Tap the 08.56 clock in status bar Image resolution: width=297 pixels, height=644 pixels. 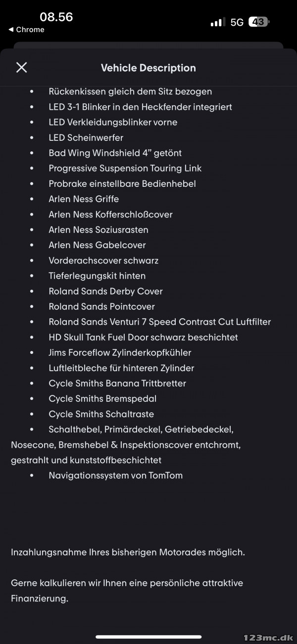[x=56, y=17]
